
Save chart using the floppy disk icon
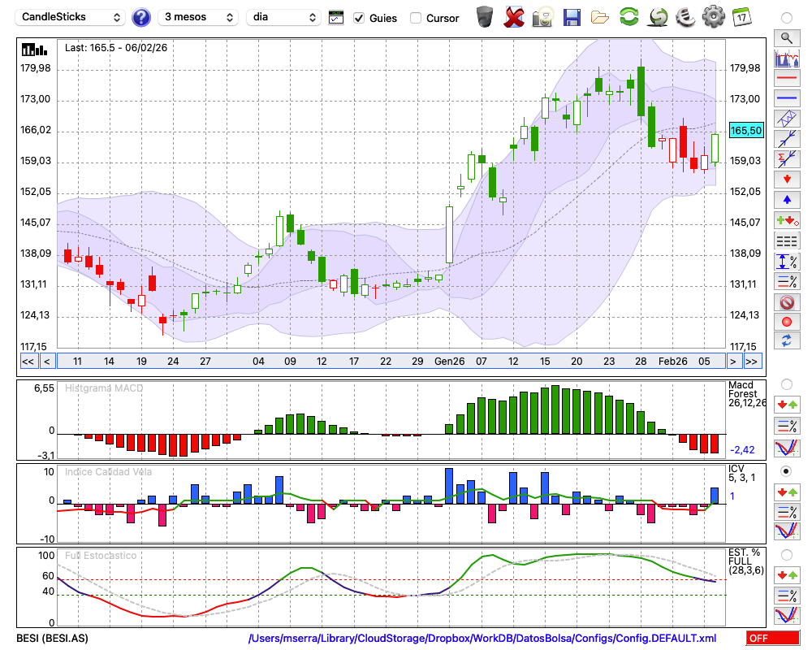(572, 17)
